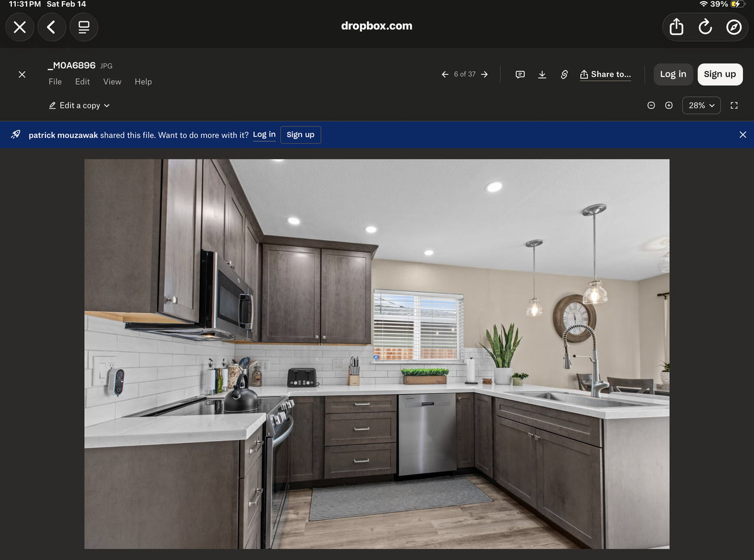Go to the previous image arrow
Screen dimensions: 754x560
[x=445, y=74]
